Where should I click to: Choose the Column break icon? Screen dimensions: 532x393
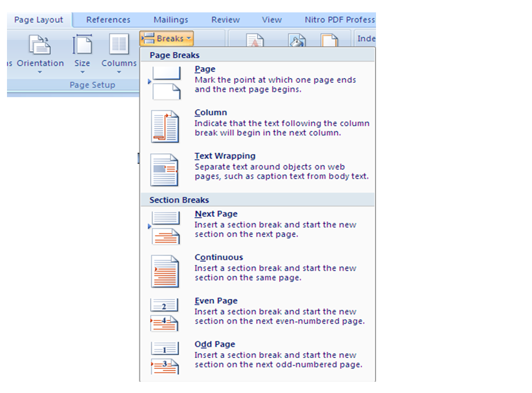pyautogui.click(x=165, y=126)
